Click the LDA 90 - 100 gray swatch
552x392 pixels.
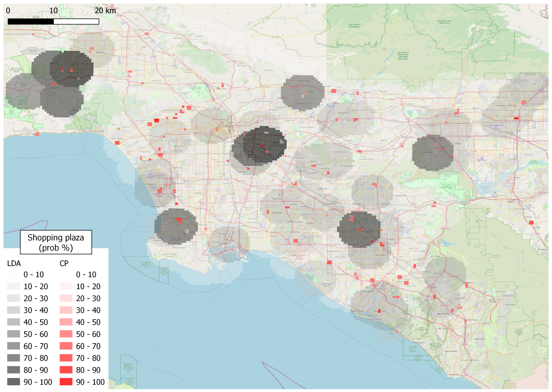[x=14, y=382]
